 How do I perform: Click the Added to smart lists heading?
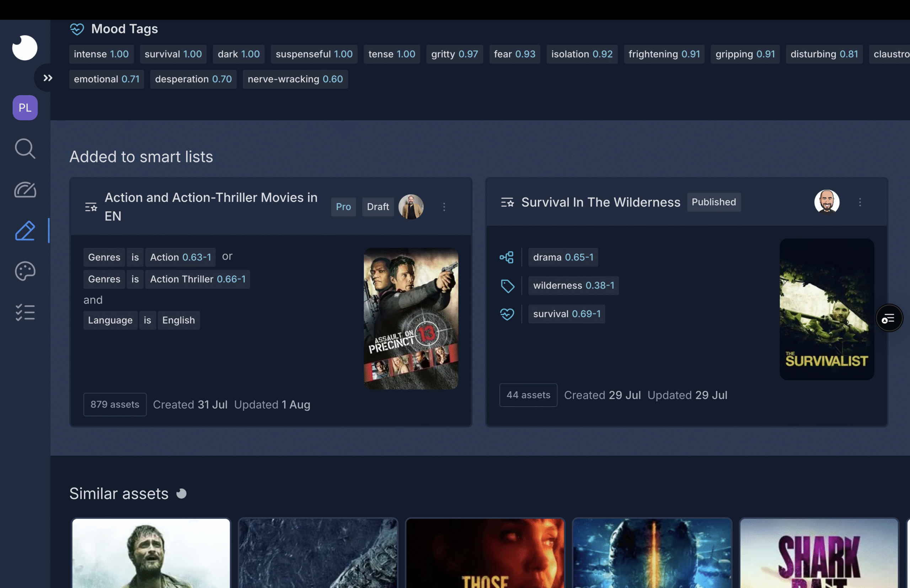coord(141,157)
